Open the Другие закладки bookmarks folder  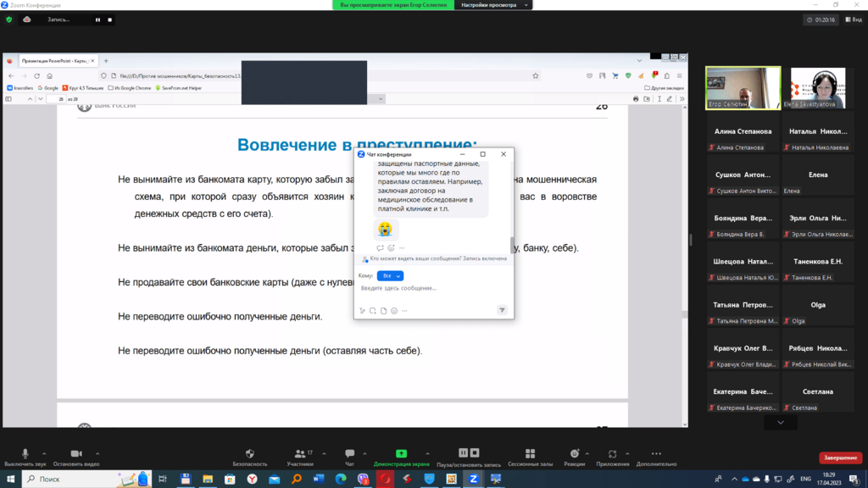[x=665, y=88]
